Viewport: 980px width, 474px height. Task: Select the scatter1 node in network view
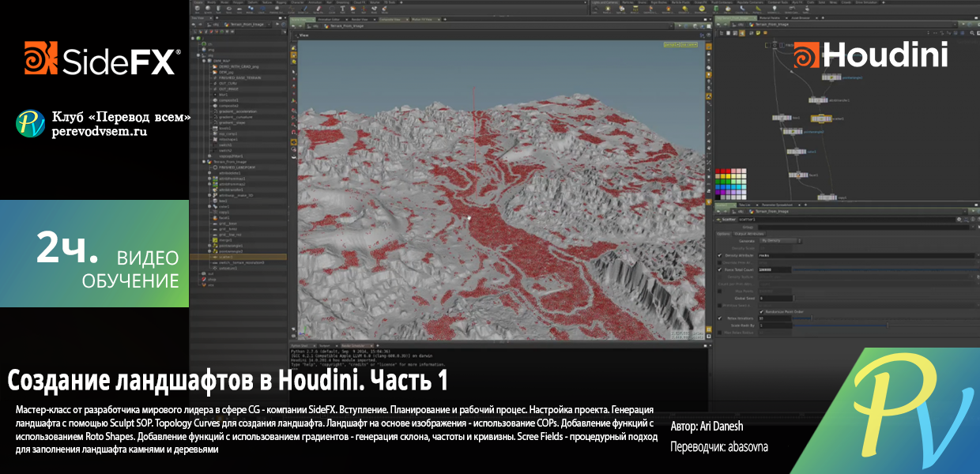point(821,118)
